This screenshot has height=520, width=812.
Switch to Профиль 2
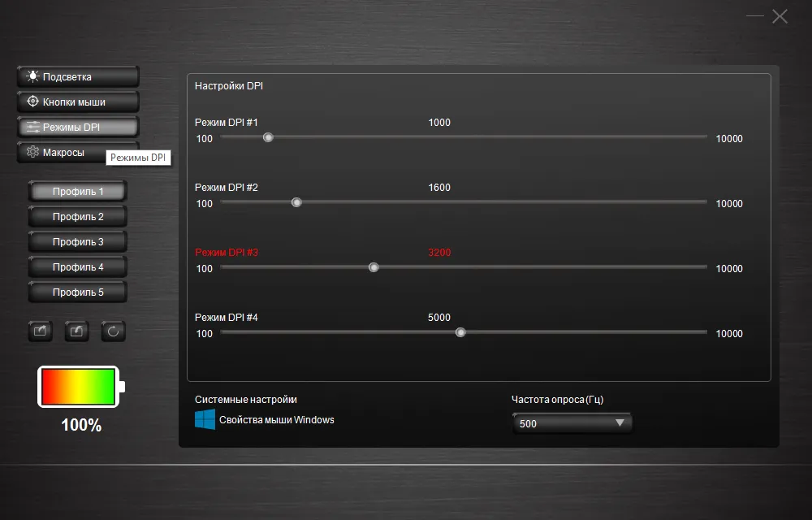tap(78, 217)
